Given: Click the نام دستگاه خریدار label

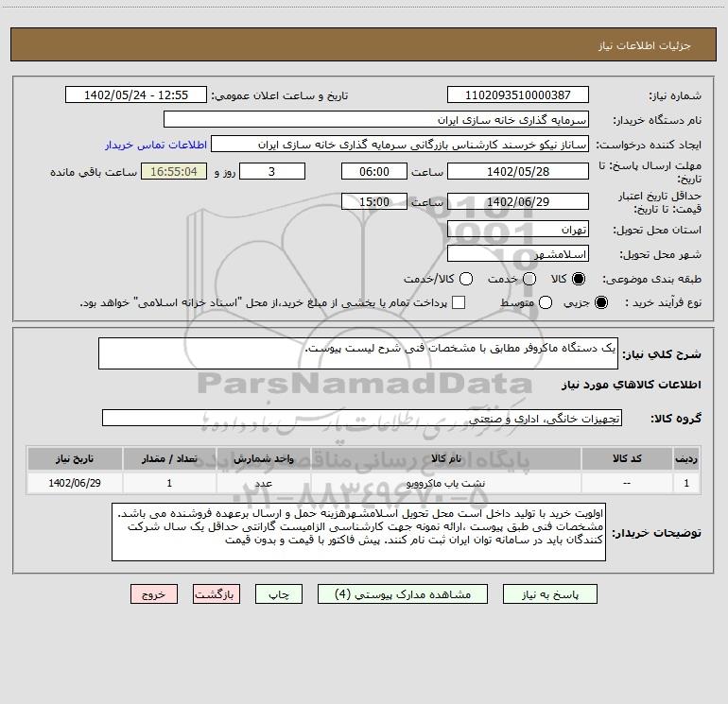Looking at the screenshot, I should pyautogui.click(x=657, y=120).
